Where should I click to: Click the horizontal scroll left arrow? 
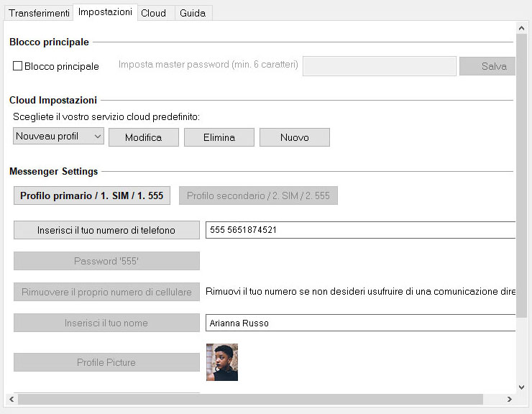(x=12, y=399)
